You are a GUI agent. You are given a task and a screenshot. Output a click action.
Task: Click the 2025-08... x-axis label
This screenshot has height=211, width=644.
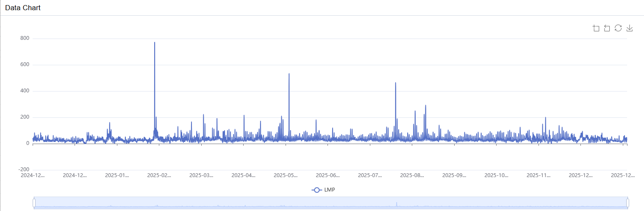(x=412, y=175)
